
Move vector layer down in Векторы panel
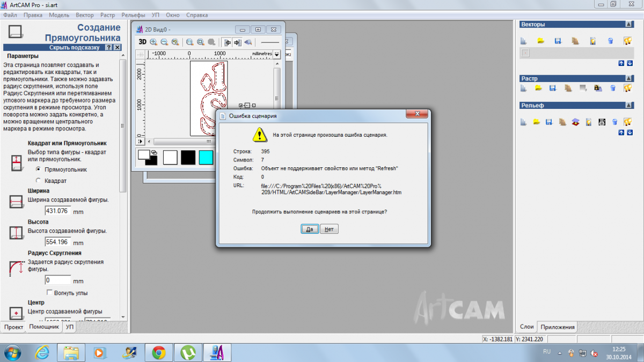point(630,63)
